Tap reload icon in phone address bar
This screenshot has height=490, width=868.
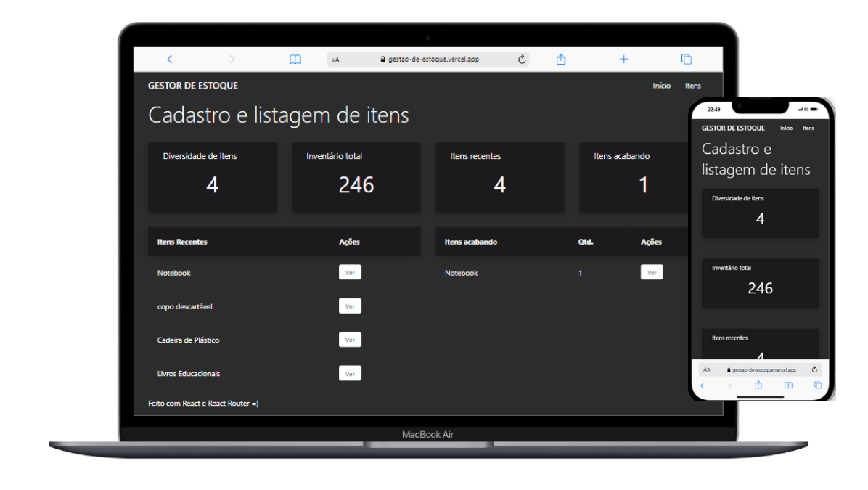(814, 369)
